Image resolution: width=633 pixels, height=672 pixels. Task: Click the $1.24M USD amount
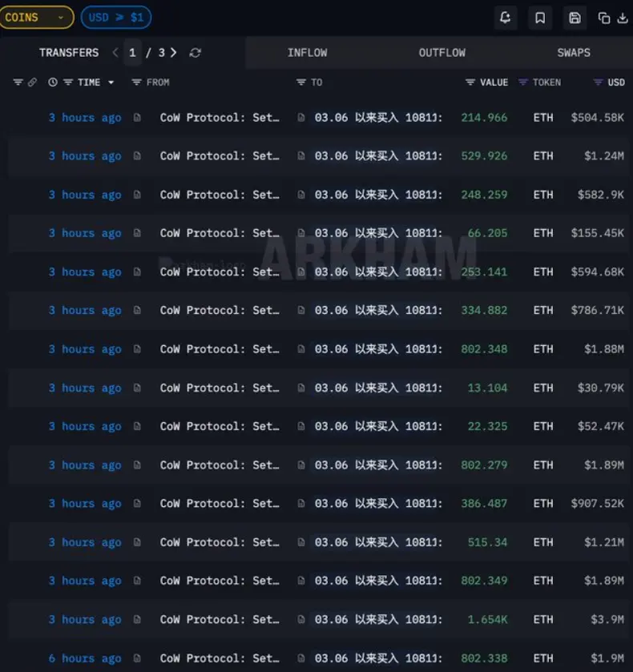(x=604, y=155)
